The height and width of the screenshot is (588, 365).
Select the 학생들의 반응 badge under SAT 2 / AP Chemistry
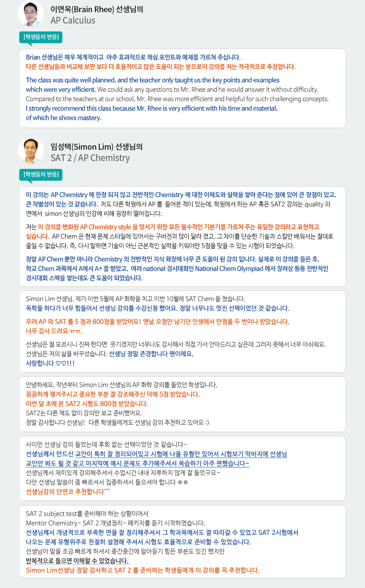pos(41,174)
